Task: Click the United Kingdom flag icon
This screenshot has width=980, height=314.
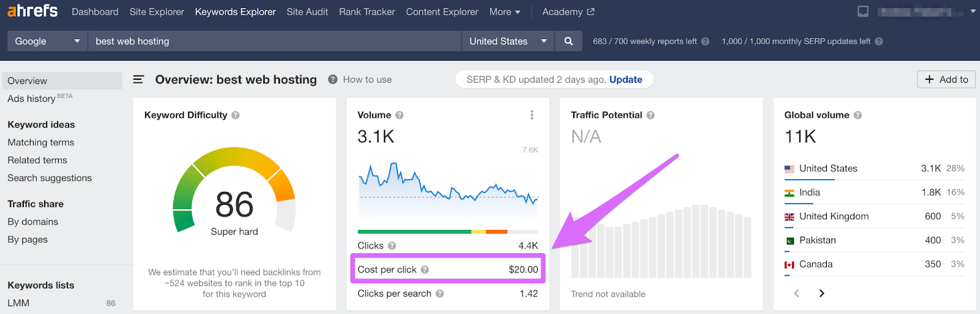Action: pyautogui.click(x=789, y=216)
